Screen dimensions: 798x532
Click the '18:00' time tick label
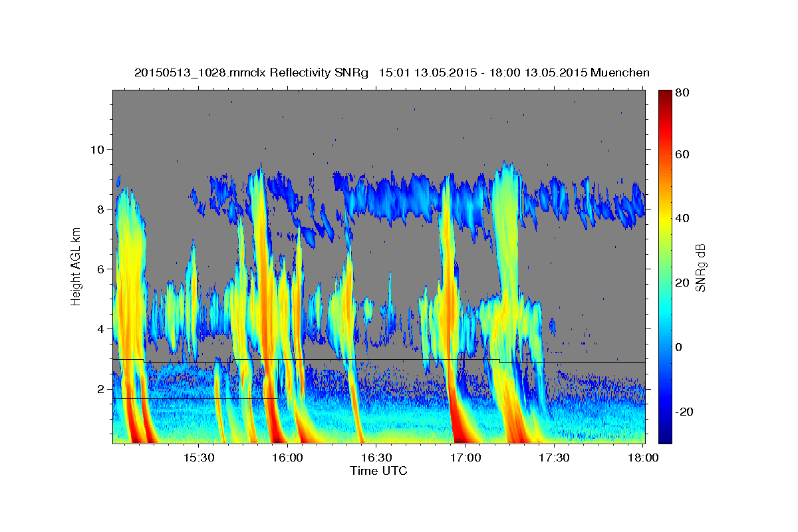[x=643, y=458]
